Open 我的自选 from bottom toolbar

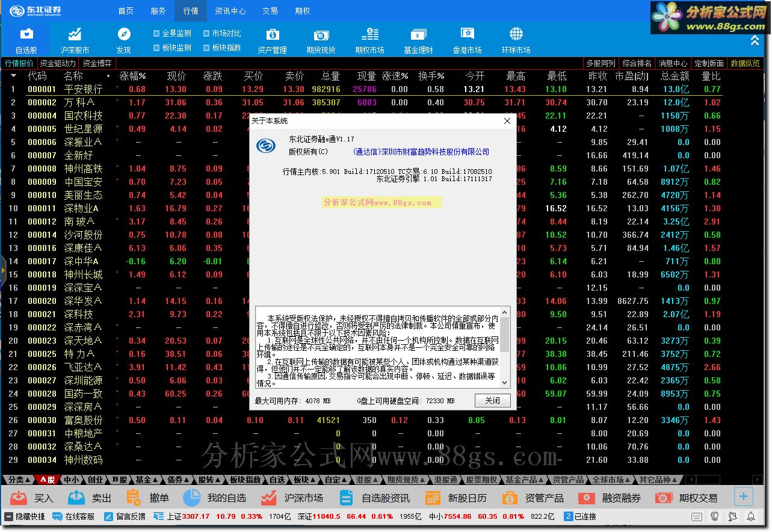[215, 498]
